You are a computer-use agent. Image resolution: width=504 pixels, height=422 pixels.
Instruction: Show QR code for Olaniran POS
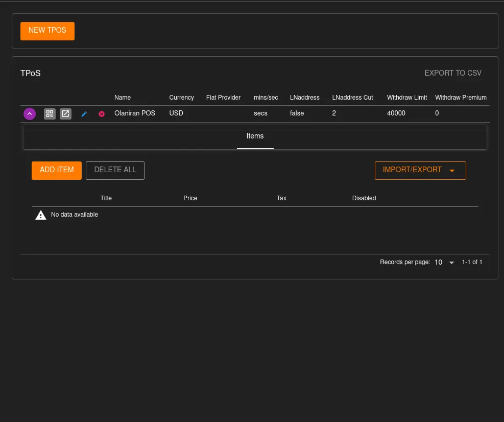click(x=50, y=114)
